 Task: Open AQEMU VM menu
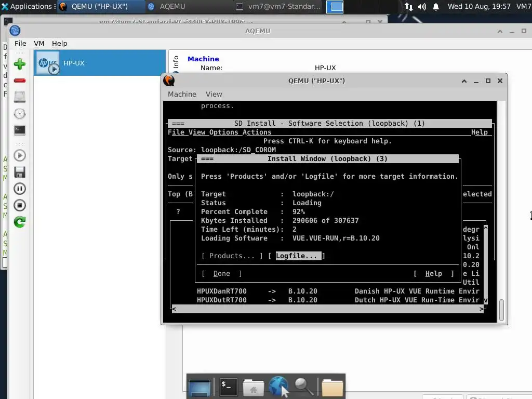coord(39,44)
